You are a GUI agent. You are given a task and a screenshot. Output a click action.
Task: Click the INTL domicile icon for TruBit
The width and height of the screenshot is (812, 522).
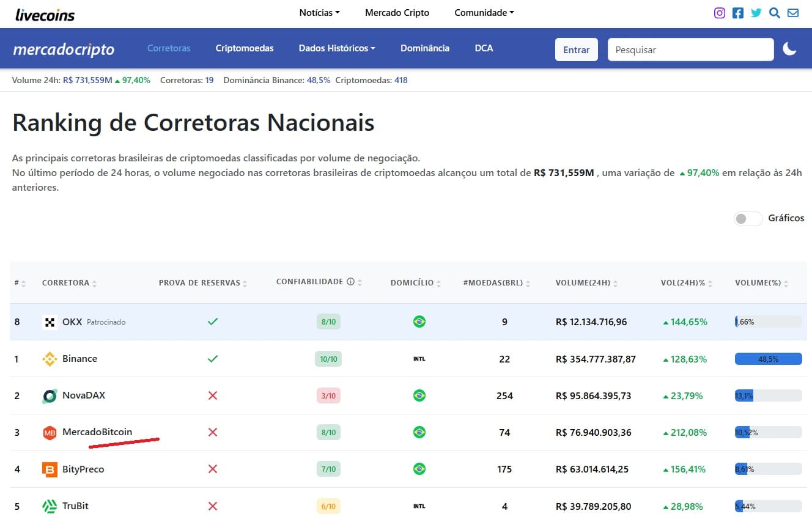click(419, 506)
